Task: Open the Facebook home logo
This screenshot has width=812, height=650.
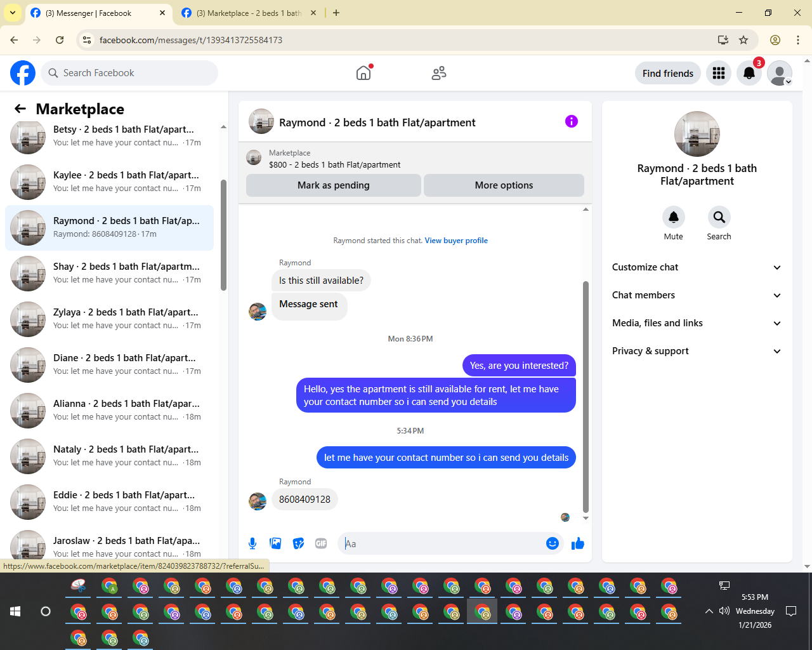Action: [x=23, y=73]
